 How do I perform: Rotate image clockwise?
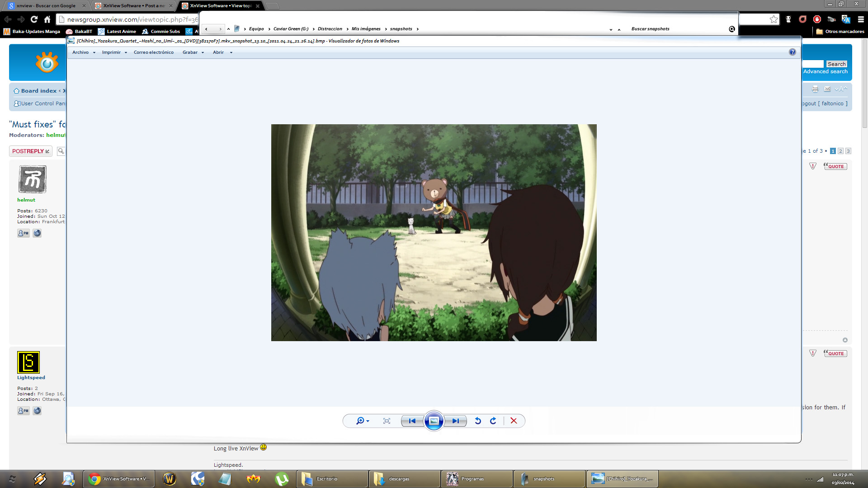tap(493, 421)
